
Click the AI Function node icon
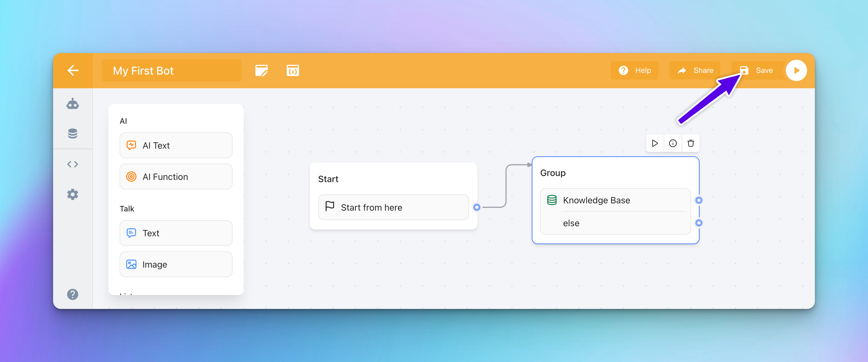point(131,177)
